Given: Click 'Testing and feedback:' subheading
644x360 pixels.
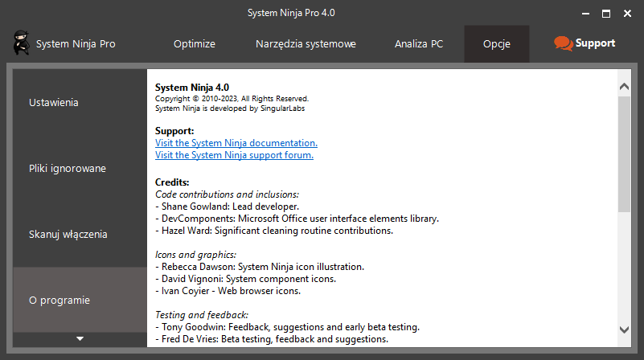Looking at the screenshot, I should (202, 315).
